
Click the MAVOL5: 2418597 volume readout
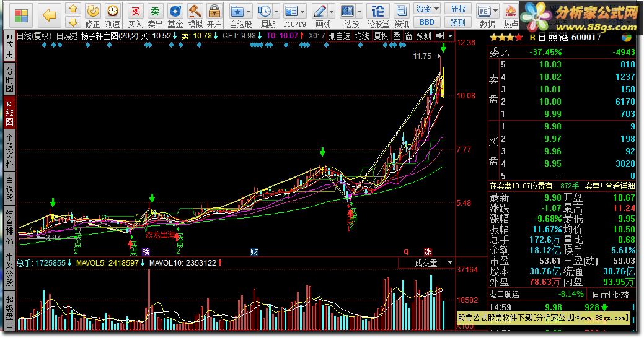click(107, 262)
